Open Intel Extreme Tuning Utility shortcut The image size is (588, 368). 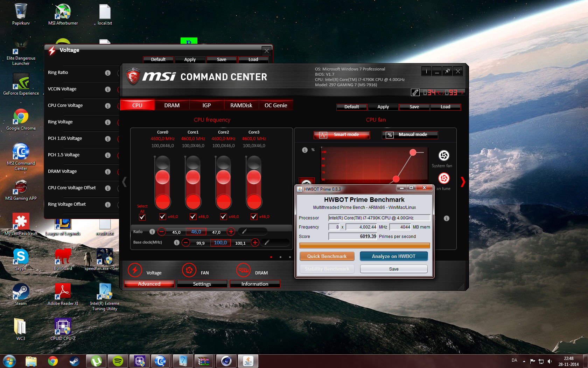pos(105,297)
